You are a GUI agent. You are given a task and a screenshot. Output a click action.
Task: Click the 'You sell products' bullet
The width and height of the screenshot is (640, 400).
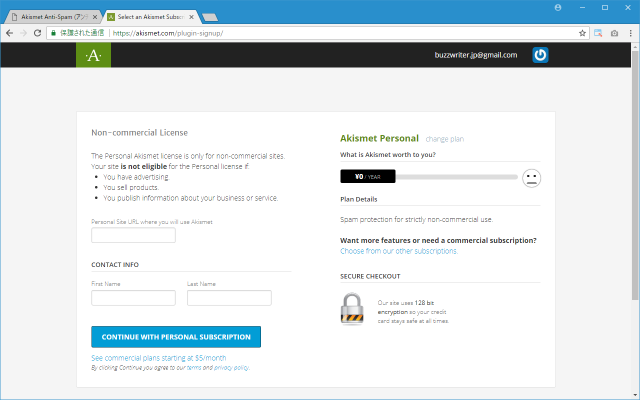point(131,187)
